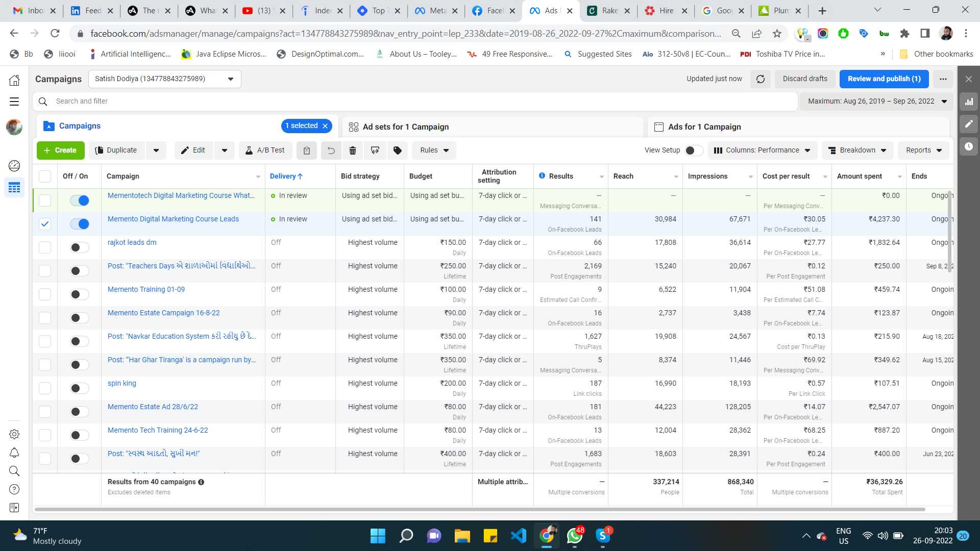Check the rajkot leads dm row checkbox
Image resolution: width=980 pixels, height=551 pixels.
click(45, 247)
